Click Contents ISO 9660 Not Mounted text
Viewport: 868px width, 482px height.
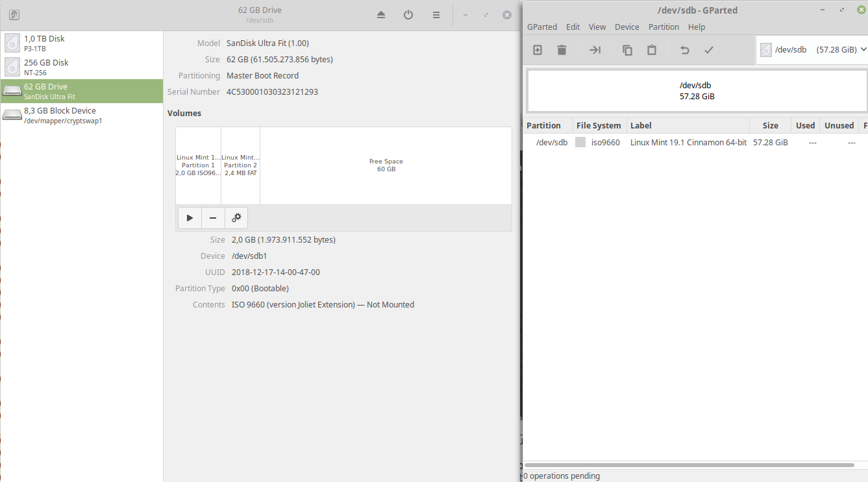(323, 304)
